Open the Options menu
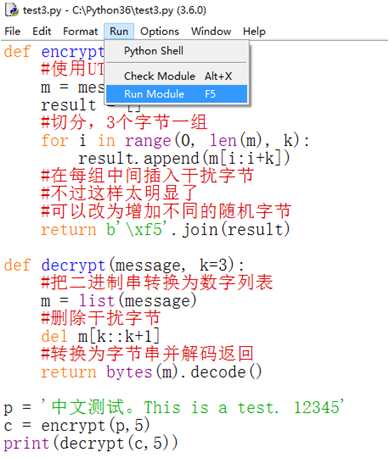Screen dimensions: 389x459 pyautogui.click(x=159, y=31)
